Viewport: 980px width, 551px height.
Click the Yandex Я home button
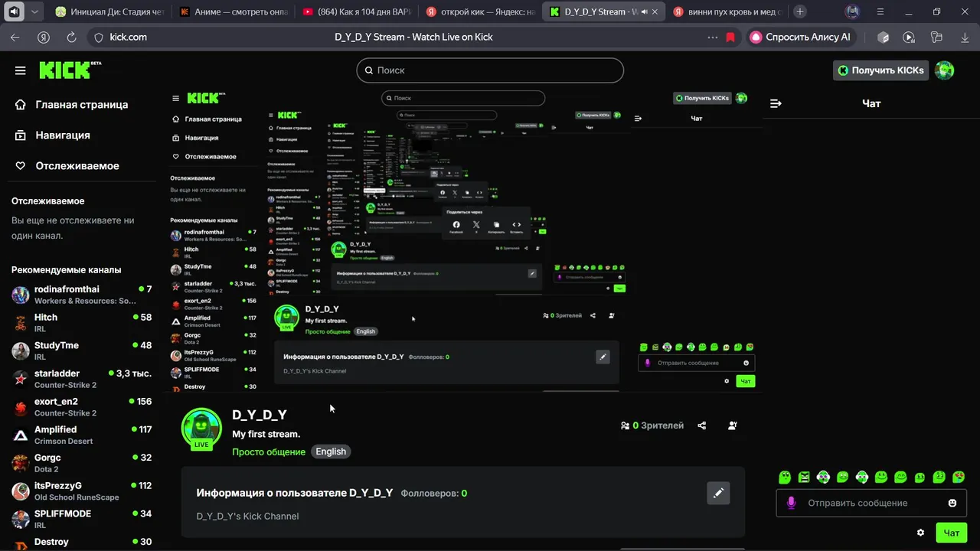coord(44,37)
